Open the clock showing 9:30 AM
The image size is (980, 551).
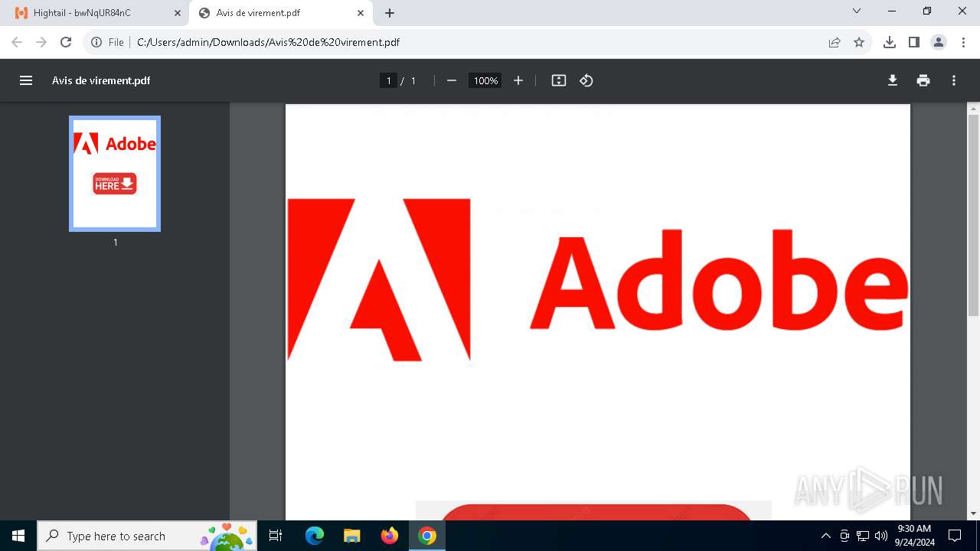pos(914,536)
